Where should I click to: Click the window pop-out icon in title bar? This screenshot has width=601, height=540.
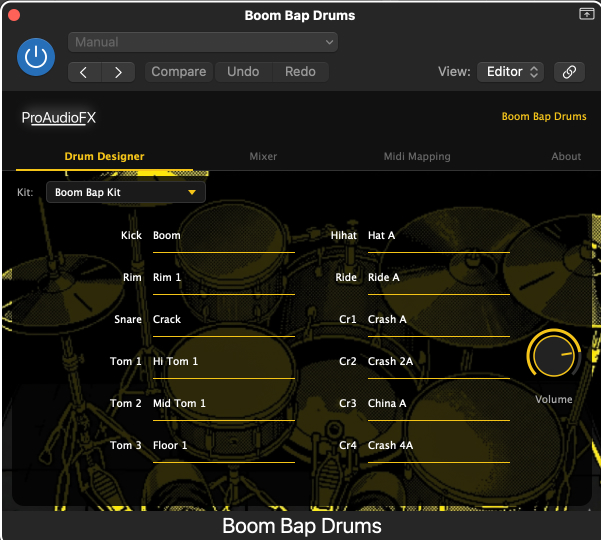586,14
